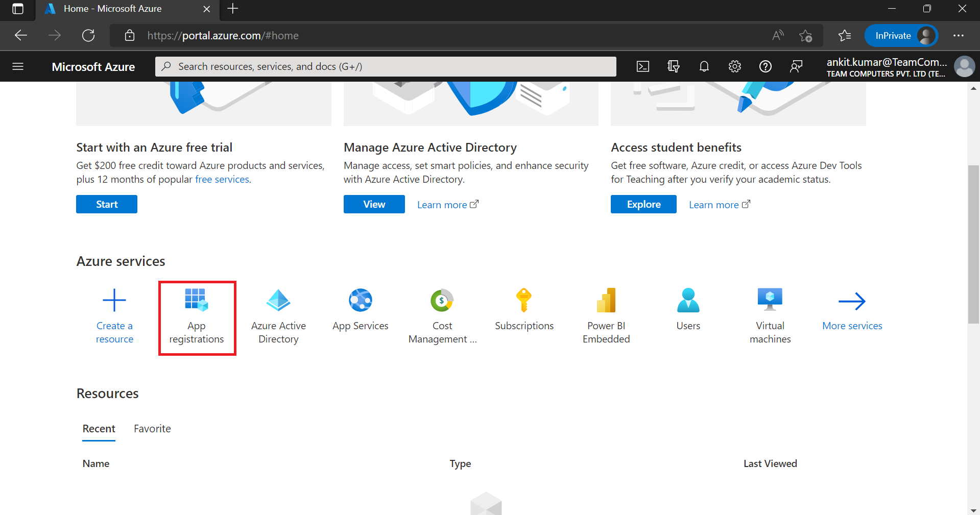
Task: Click the View Azure Active Directory button
Action: [x=374, y=204]
